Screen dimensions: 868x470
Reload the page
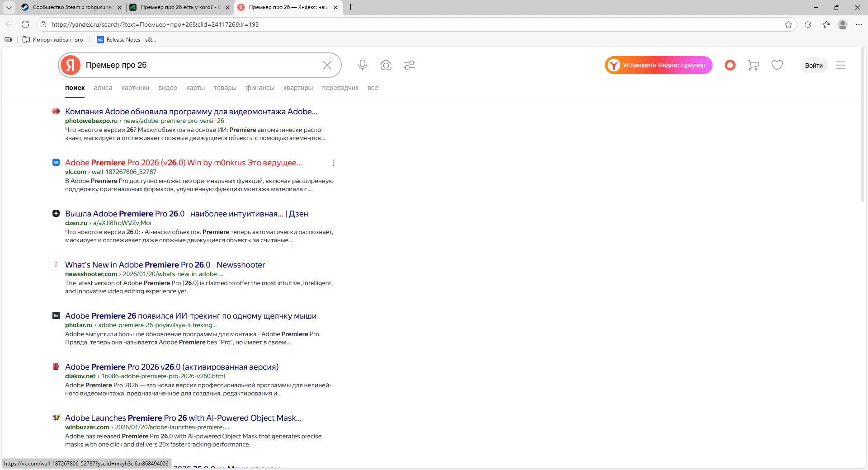(x=25, y=24)
